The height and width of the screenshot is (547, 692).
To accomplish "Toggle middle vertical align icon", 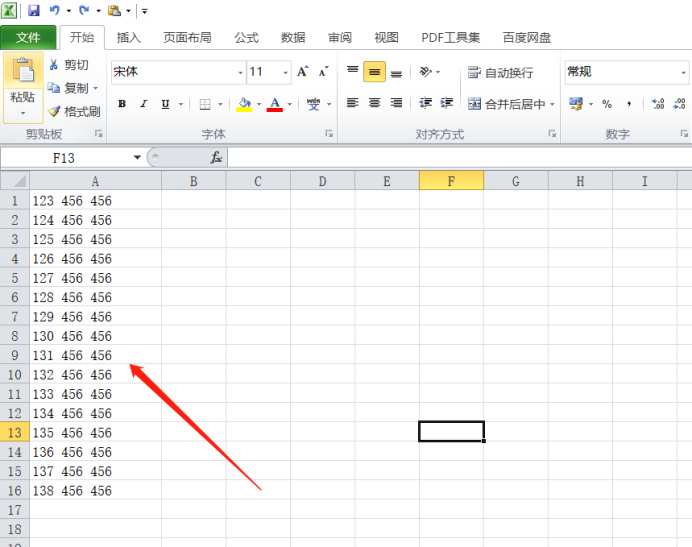I will pyautogui.click(x=374, y=72).
